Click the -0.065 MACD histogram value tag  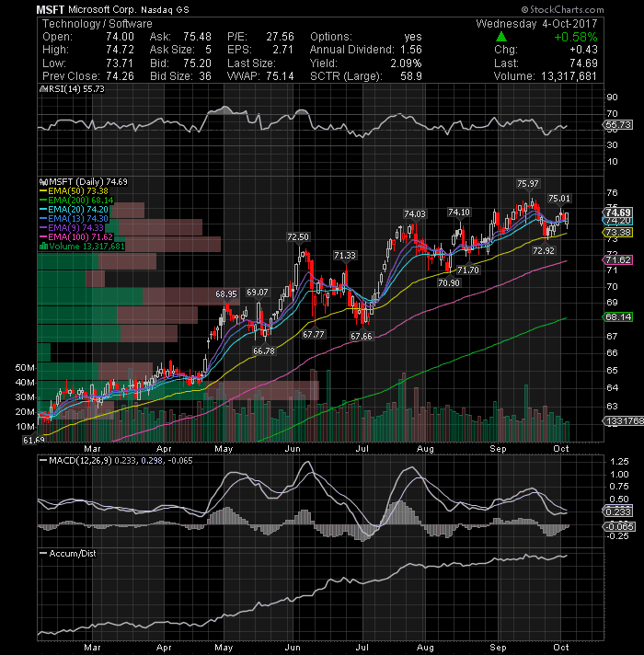619,526
